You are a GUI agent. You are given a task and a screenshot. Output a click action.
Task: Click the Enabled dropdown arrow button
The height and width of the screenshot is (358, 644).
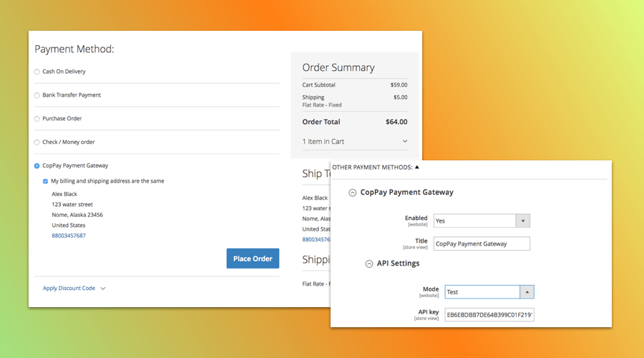coord(523,221)
